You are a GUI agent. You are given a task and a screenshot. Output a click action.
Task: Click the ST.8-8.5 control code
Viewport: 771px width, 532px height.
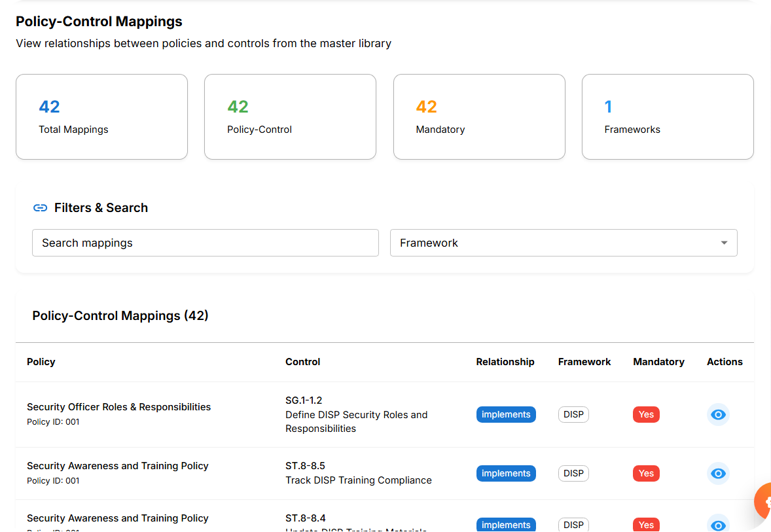tap(305, 466)
